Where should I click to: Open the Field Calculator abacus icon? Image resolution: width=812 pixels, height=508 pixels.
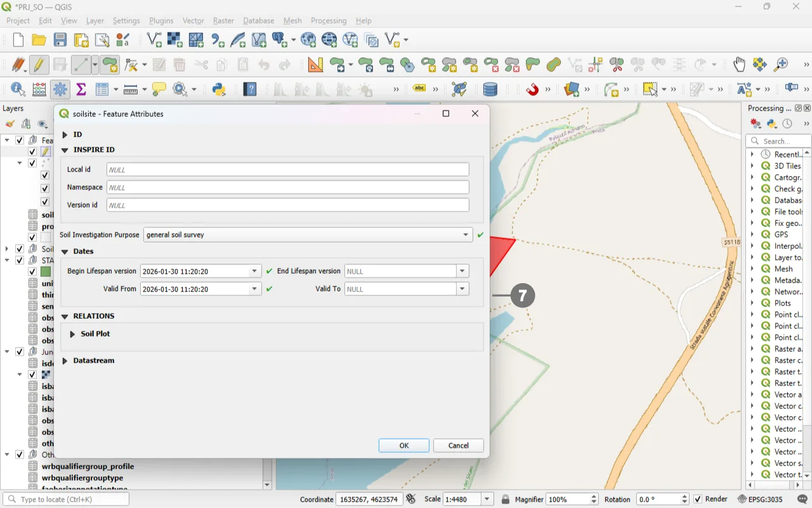click(x=39, y=90)
